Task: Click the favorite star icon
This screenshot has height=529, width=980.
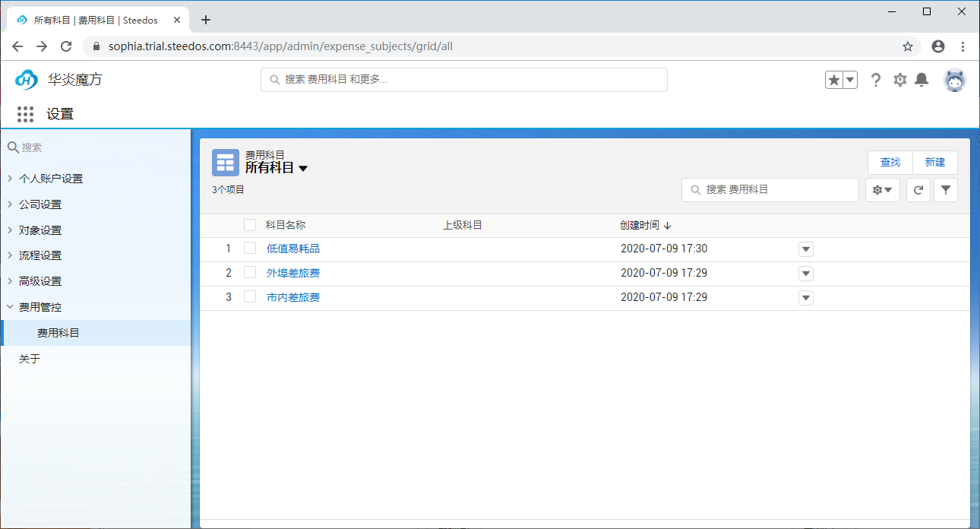Action: click(x=833, y=78)
